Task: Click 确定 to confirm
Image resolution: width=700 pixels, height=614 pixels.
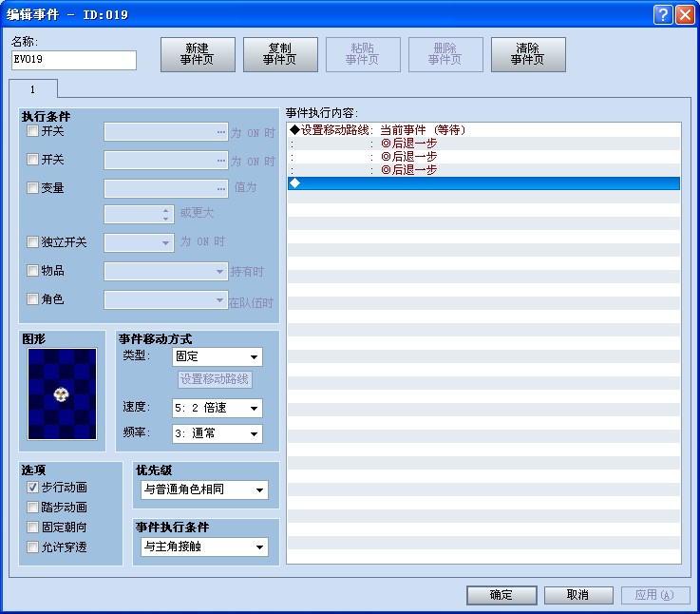Action: pos(501,595)
